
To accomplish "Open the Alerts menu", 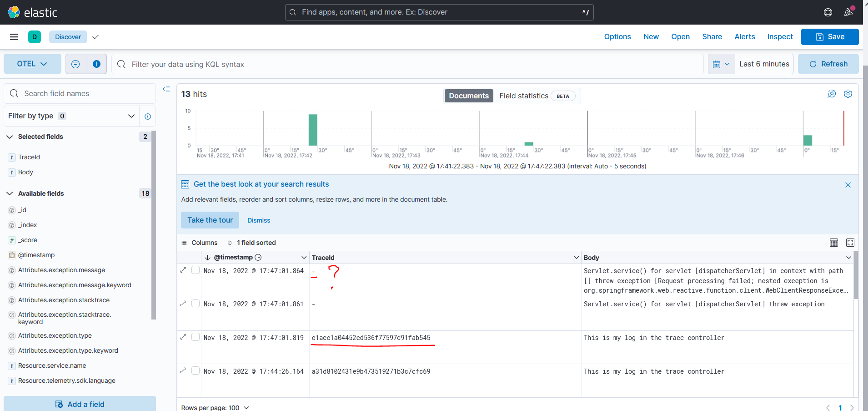I will (745, 37).
